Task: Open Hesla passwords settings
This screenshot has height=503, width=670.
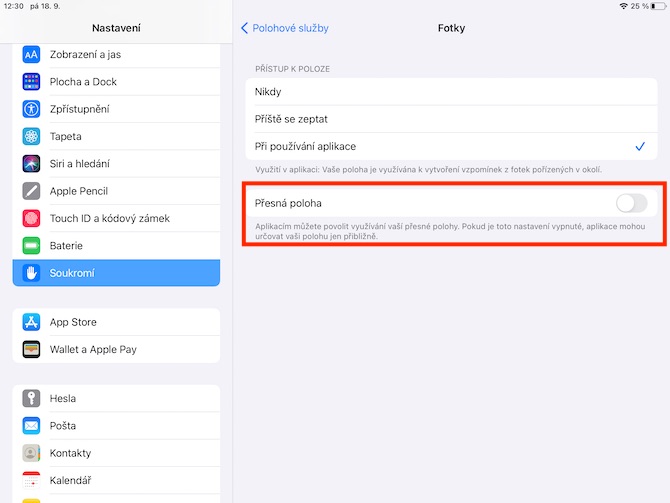Action: 116,398
